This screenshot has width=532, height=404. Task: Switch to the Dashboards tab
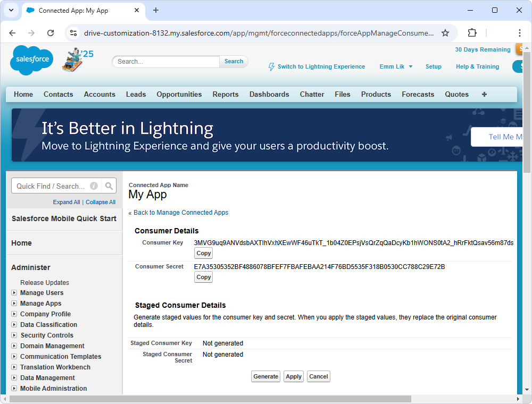coord(269,94)
